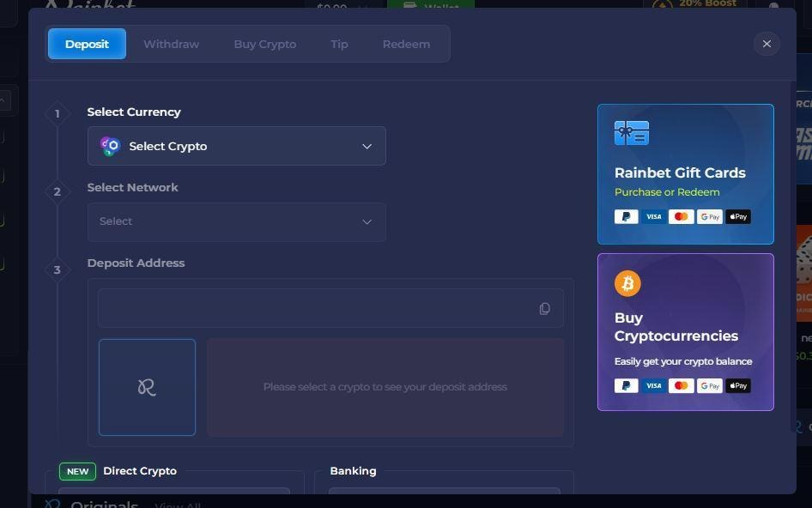
Task: Click Visa icon on Buy Cryptocurrencies card
Action: point(653,385)
